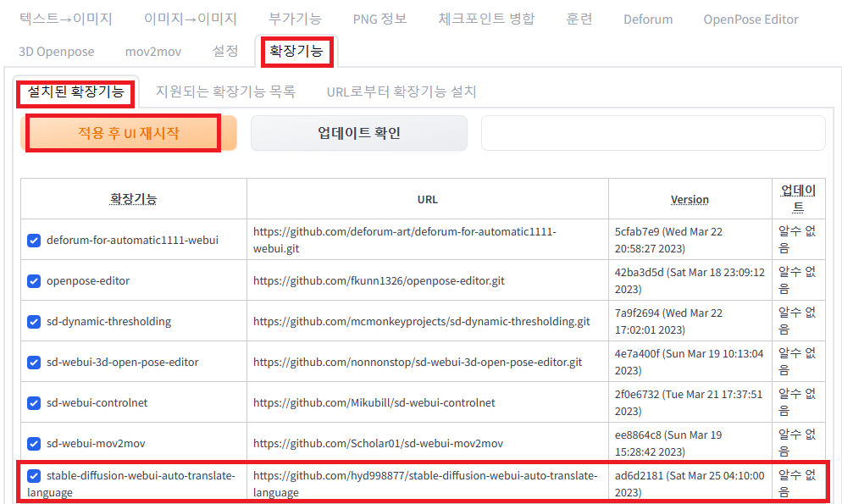The image size is (842, 504).
Task: Toggle the sd-webui-mov2mov checkbox
Action: [34, 443]
